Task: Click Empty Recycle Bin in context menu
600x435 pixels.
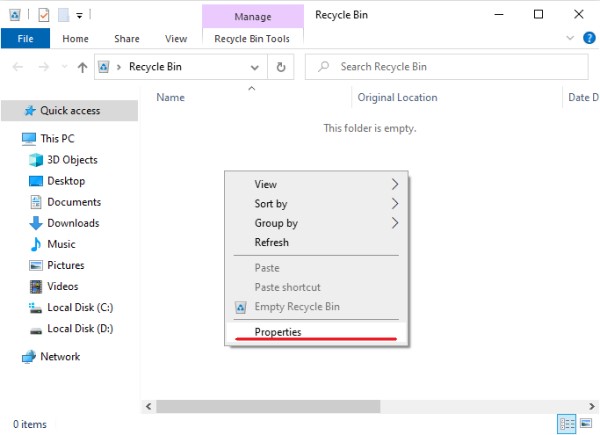Action: (x=317, y=306)
